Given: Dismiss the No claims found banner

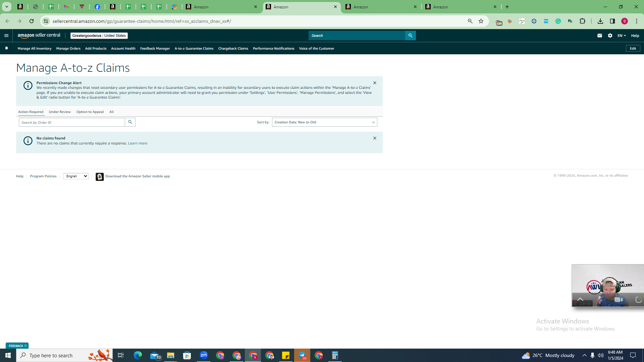Looking at the screenshot, I should pos(375,138).
